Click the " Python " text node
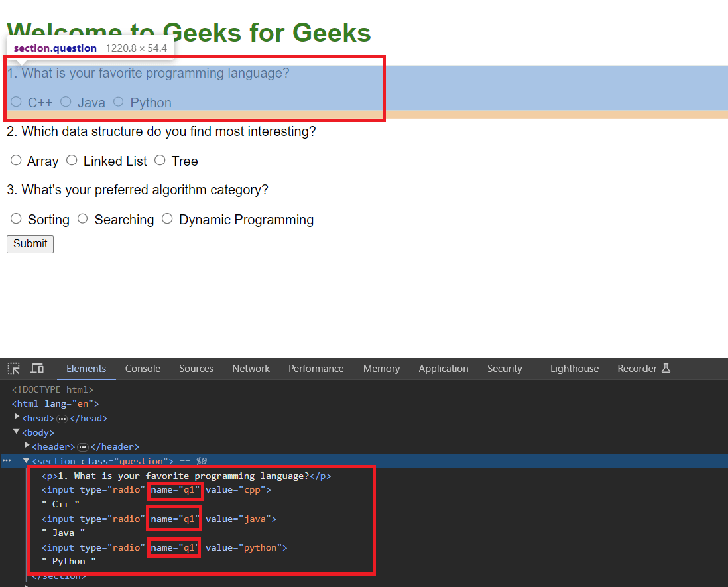728x587 pixels. tap(69, 561)
